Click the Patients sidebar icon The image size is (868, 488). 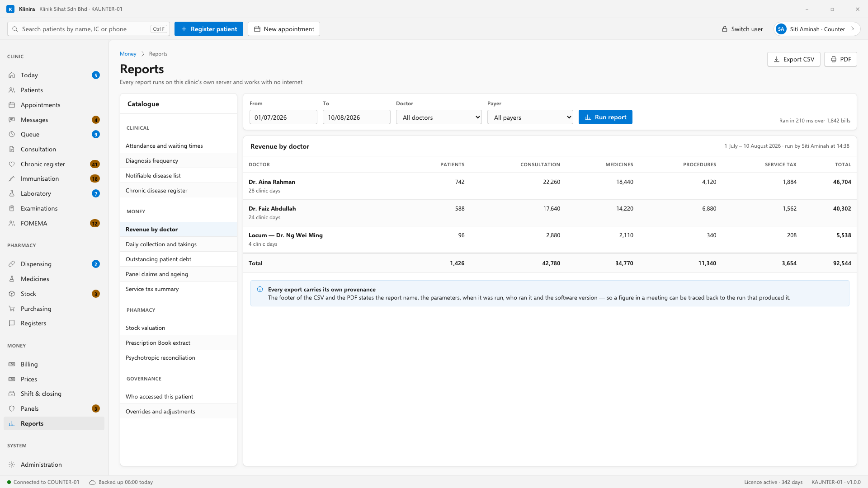point(12,90)
